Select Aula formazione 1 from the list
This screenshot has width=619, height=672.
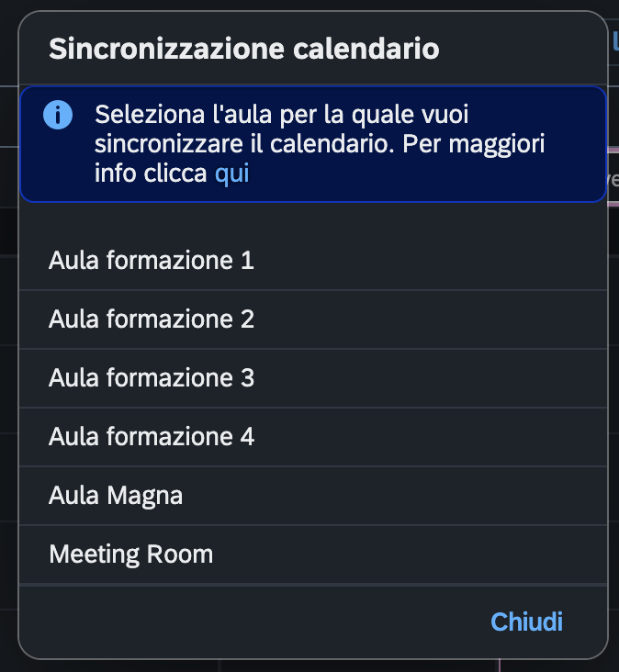pos(313,261)
